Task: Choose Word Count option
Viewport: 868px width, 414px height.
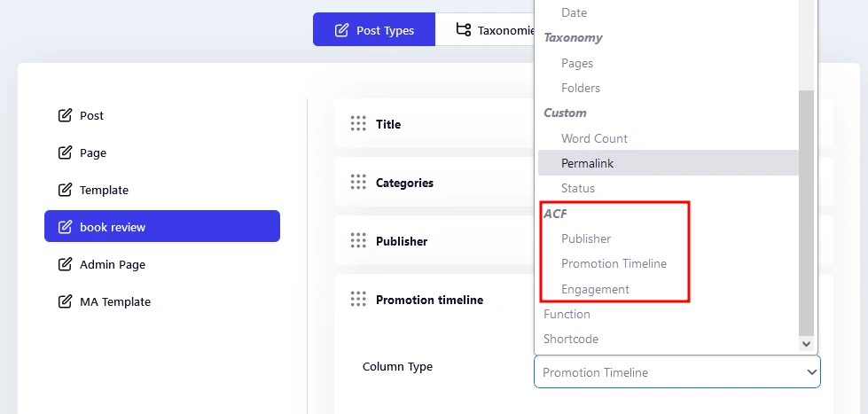Action: (669, 138)
